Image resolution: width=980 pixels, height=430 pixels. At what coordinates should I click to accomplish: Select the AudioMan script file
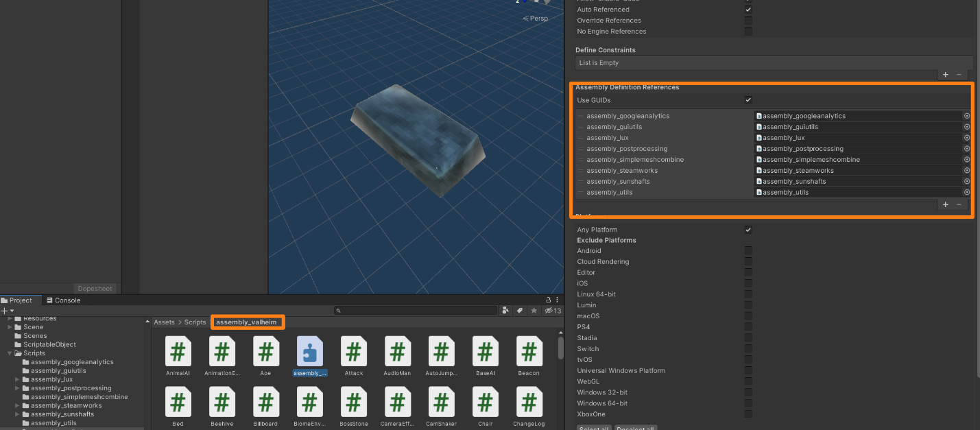click(x=397, y=356)
